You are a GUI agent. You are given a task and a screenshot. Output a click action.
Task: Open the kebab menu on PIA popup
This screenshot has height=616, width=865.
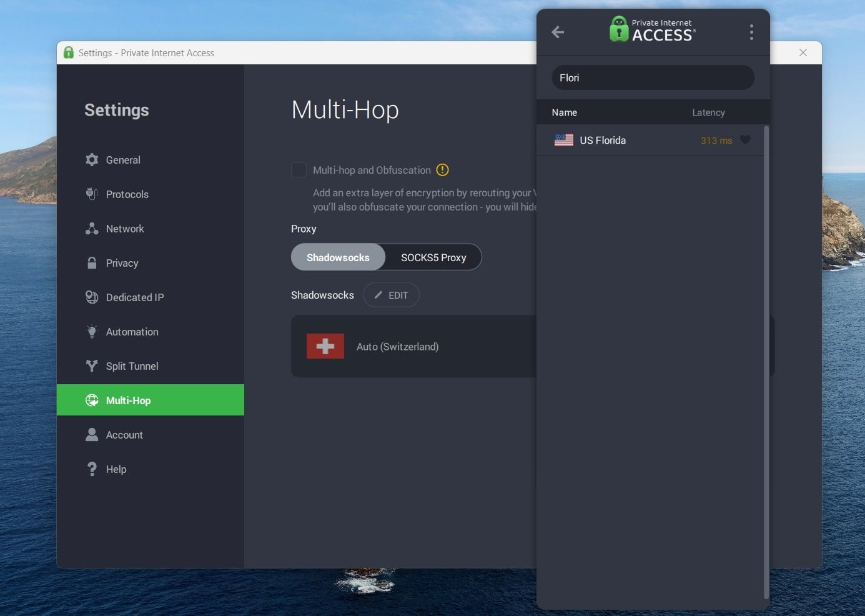coord(751,32)
